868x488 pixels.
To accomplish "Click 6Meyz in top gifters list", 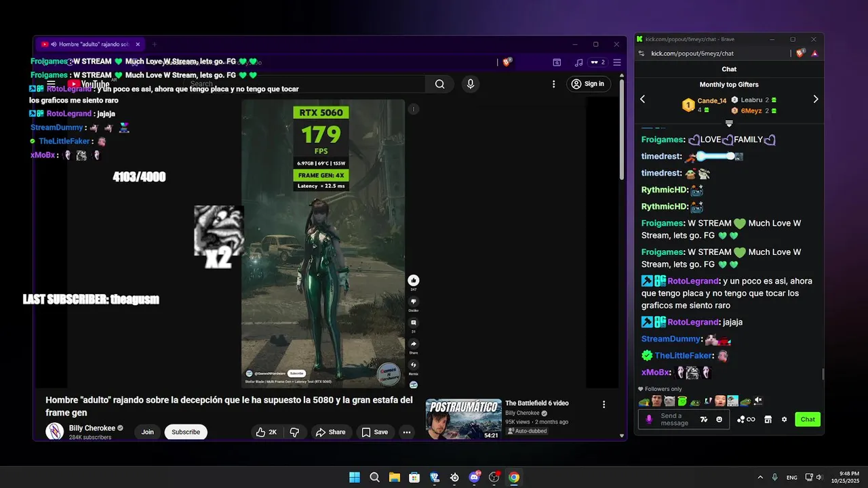I will (x=751, y=110).
